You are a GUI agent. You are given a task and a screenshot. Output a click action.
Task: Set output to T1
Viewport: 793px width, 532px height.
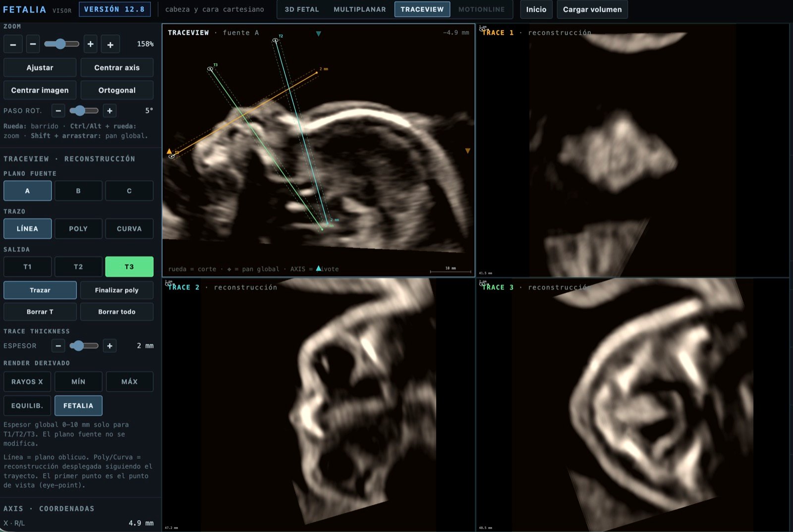coord(27,266)
